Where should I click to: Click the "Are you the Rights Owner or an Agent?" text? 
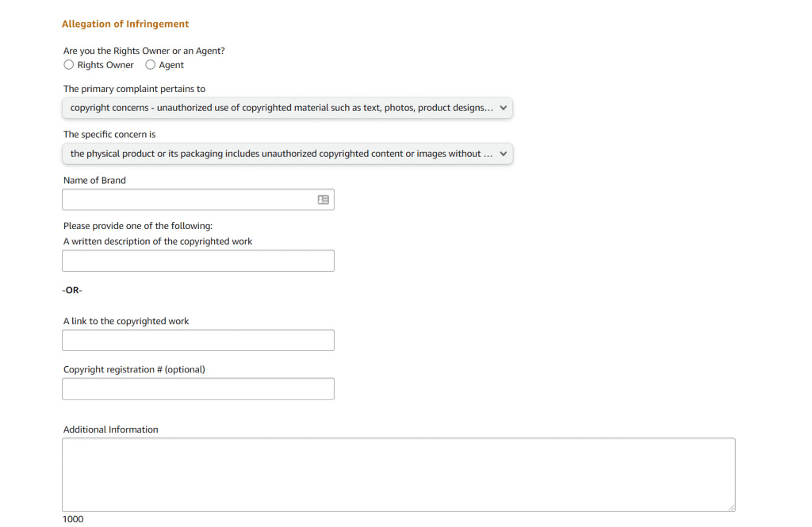[x=144, y=51]
